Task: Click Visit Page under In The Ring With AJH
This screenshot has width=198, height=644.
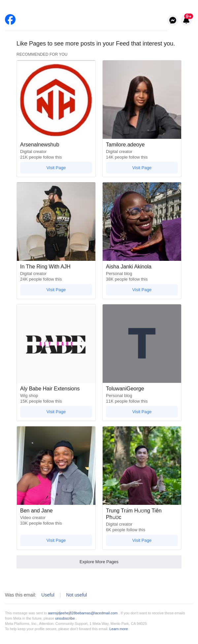Action: tap(56, 290)
